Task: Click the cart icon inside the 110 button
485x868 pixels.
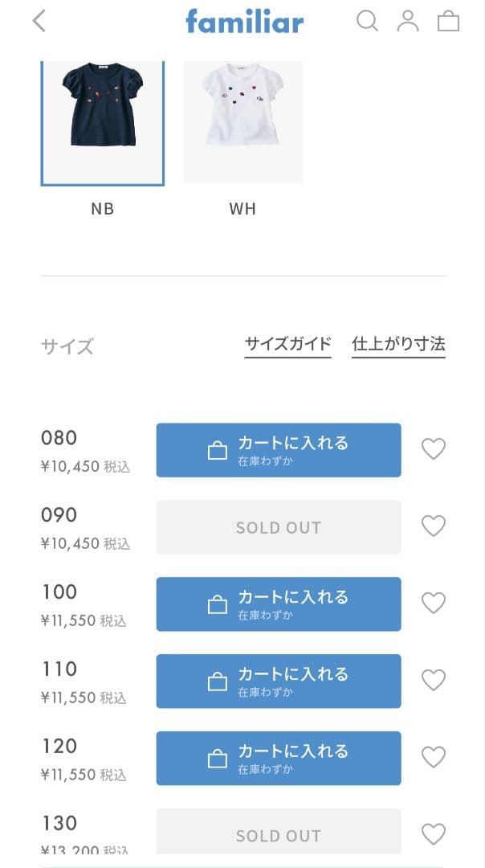Action: (x=215, y=681)
